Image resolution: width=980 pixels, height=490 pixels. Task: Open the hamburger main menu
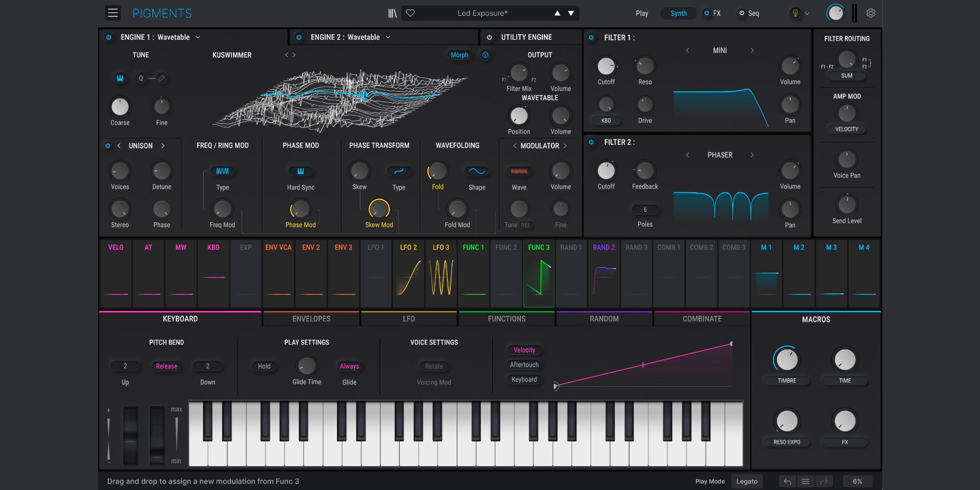(113, 13)
